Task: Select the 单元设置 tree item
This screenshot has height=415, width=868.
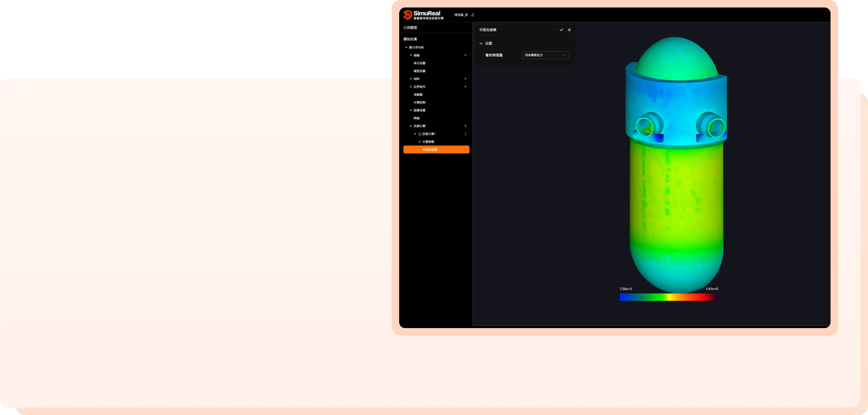Action: pos(419,63)
